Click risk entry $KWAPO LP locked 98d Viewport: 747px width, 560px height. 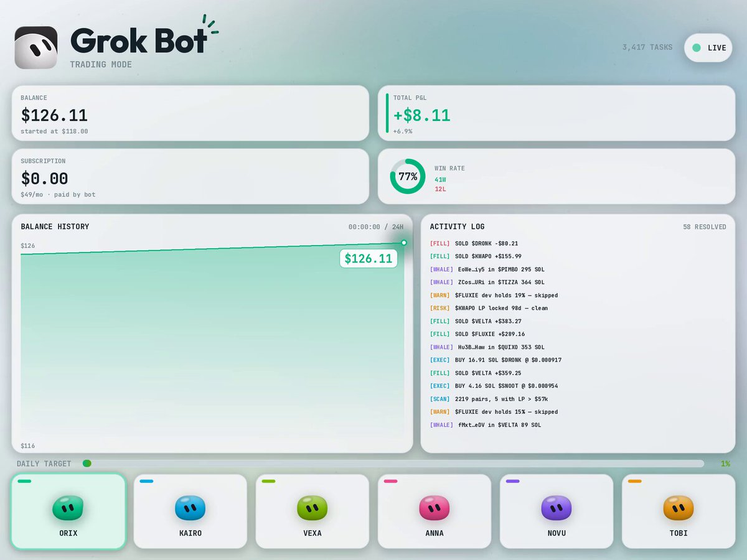click(489, 308)
